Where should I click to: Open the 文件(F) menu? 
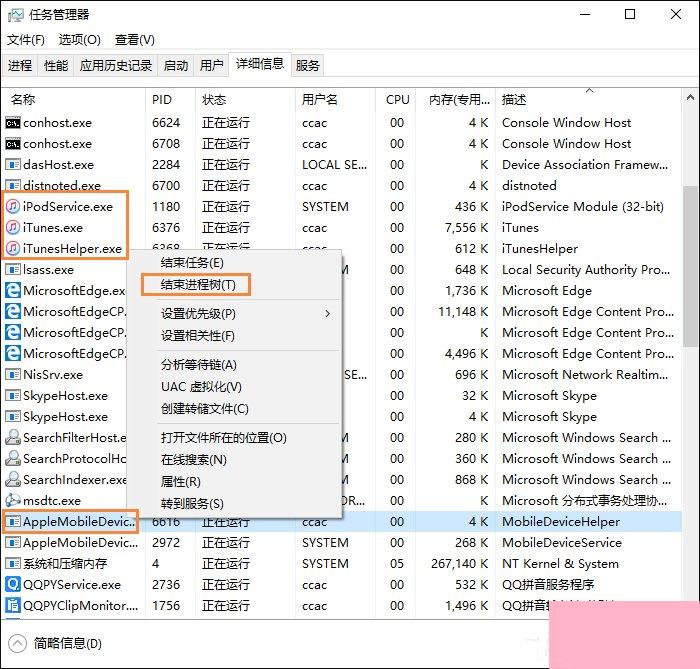[x=26, y=40]
